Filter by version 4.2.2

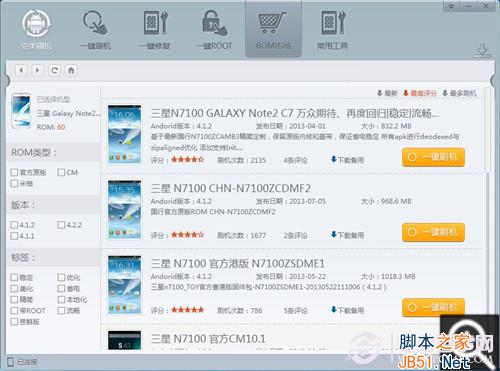pos(61,225)
